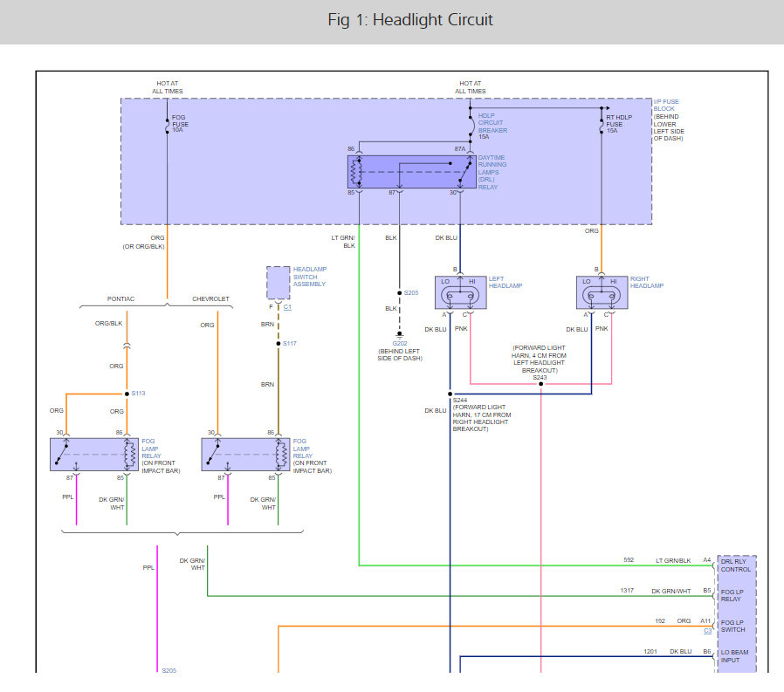Click the S243 splice label

pyautogui.click(x=540, y=378)
